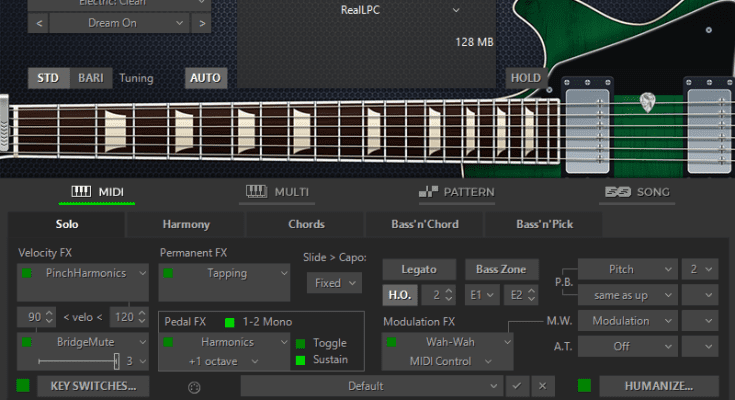Toggle 1-2 Mono pedal option
This screenshot has height=400, width=735.
tap(229, 322)
